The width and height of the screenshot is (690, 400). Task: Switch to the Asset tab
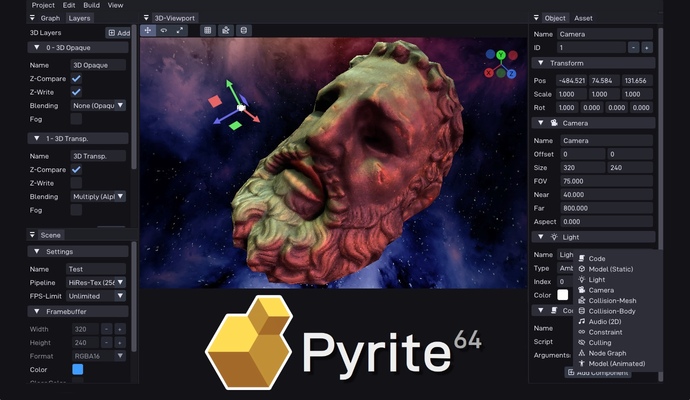pyautogui.click(x=583, y=18)
